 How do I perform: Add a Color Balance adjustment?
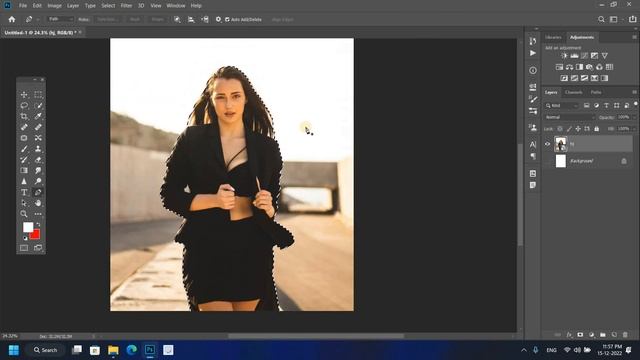click(569, 67)
